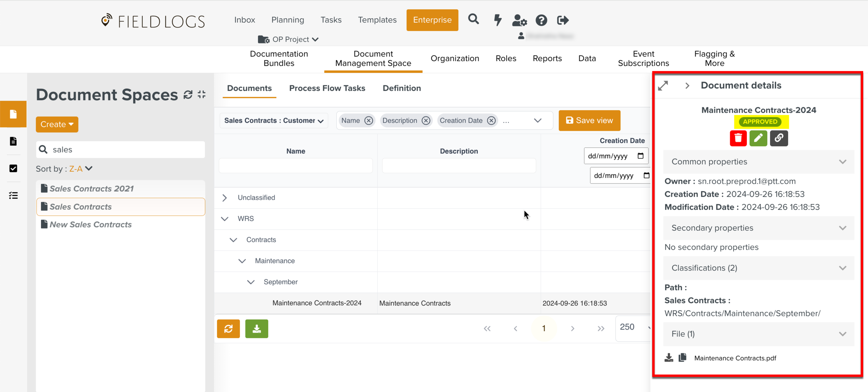Open the Sort by Z-A dropdown
The height and width of the screenshot is (392, 868).
click(81, 169)
